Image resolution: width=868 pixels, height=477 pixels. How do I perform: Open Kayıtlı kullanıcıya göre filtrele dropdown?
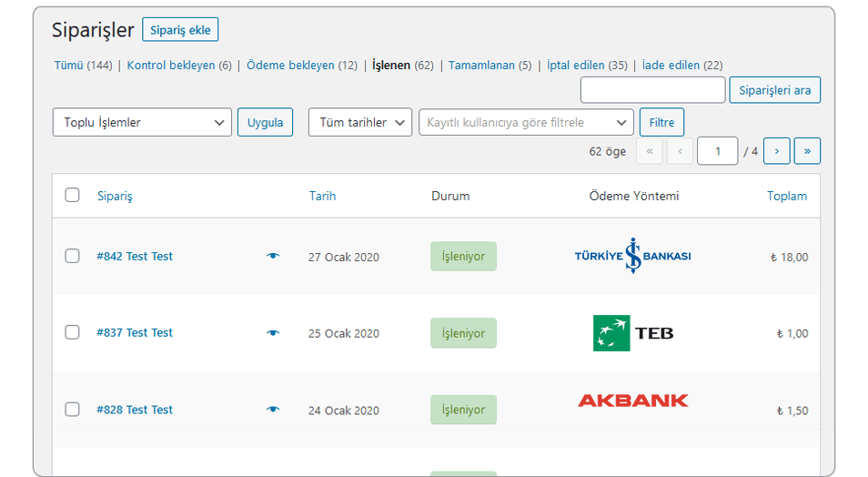[527, 122]
